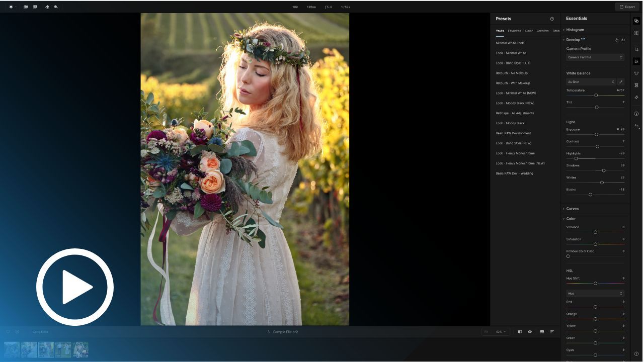
Task: Open the 42% zoom dropdown
Action: 501,332
